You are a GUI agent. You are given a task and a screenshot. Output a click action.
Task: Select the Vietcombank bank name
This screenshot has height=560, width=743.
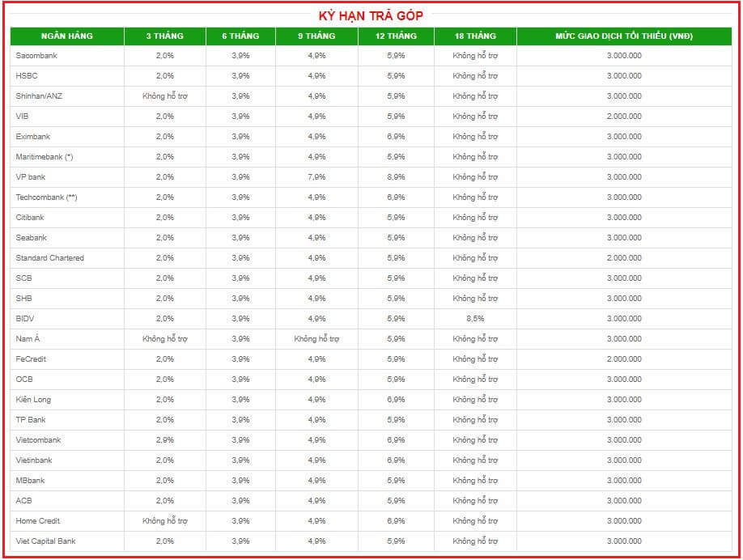[x=38, y=439]
